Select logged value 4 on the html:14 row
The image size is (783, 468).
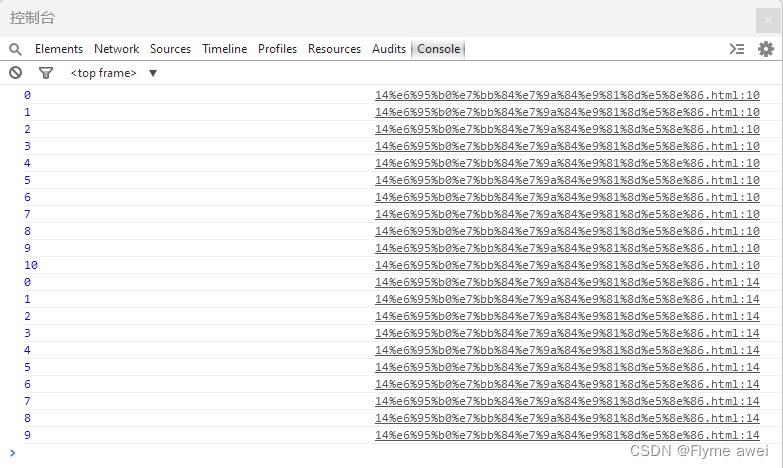27,350
